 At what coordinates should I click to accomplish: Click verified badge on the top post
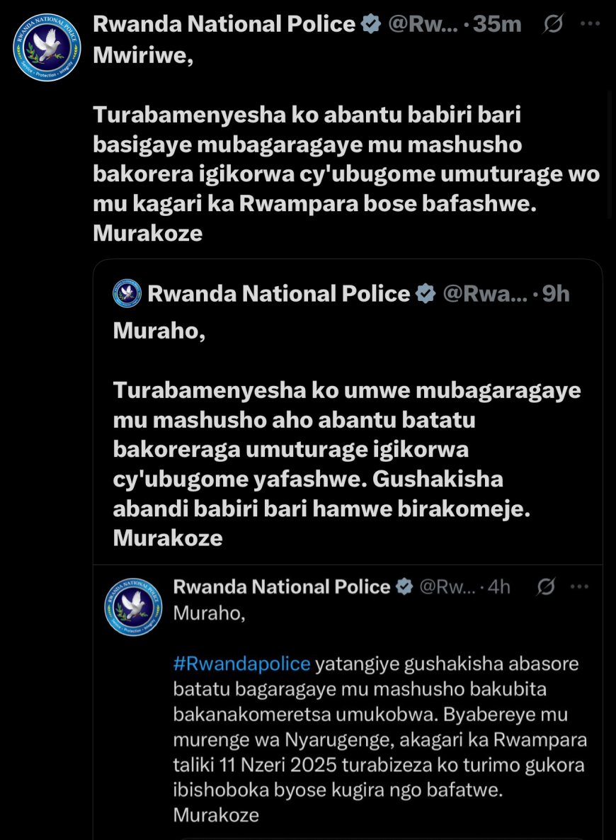pos(371,24)
